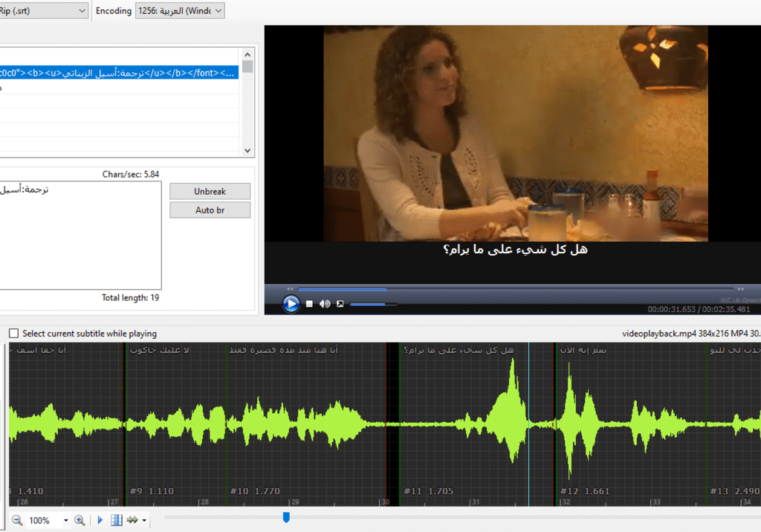Toggle fullscreen icon in the video player
761x532 pixels.
click(x=340, y=304)
